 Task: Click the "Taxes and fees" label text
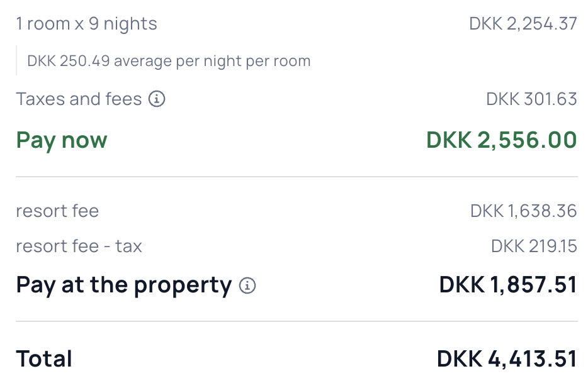coord(79,99)
